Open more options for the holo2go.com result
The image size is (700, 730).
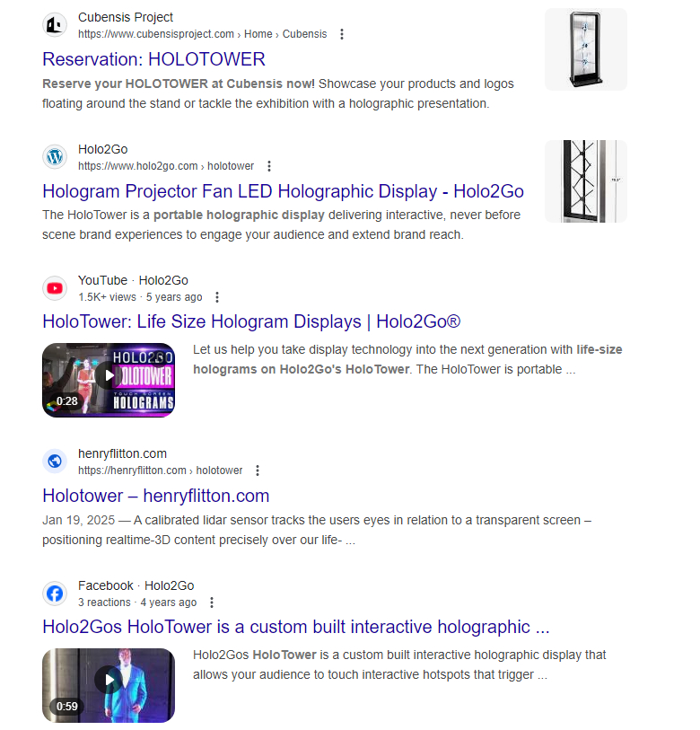[x=269, y=166]
